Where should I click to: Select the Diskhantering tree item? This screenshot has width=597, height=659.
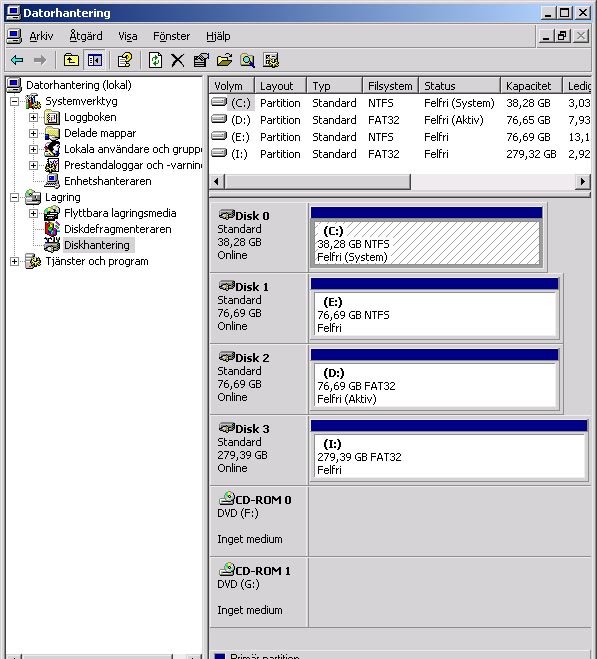(97, 245)
